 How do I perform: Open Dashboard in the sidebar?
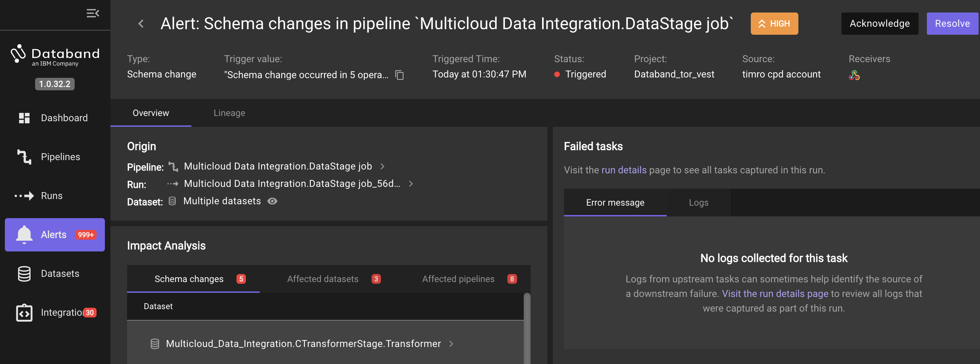[x=55, y=118]
